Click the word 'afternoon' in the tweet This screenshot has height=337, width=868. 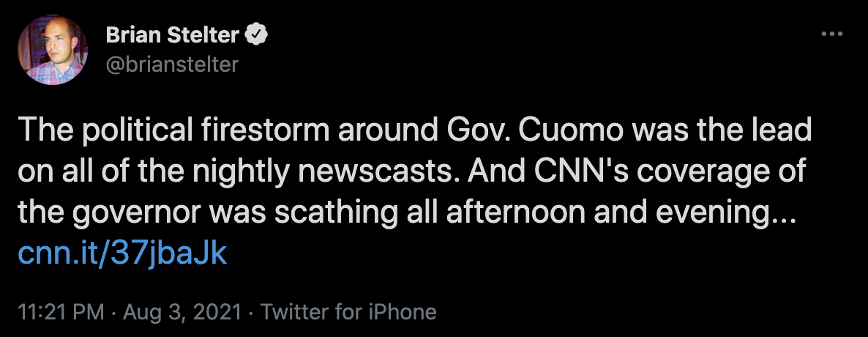pos(515,213)
